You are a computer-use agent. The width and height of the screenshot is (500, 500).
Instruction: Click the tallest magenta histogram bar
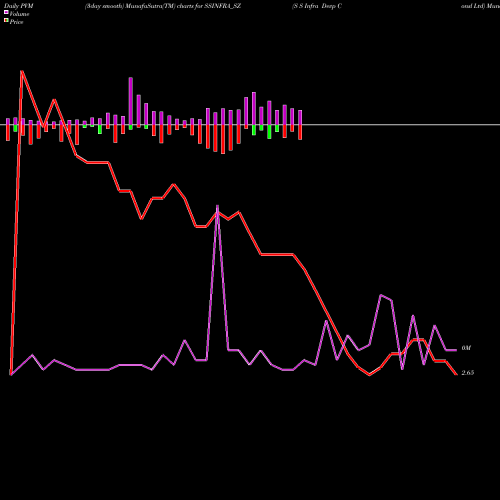tap(131, 101)
